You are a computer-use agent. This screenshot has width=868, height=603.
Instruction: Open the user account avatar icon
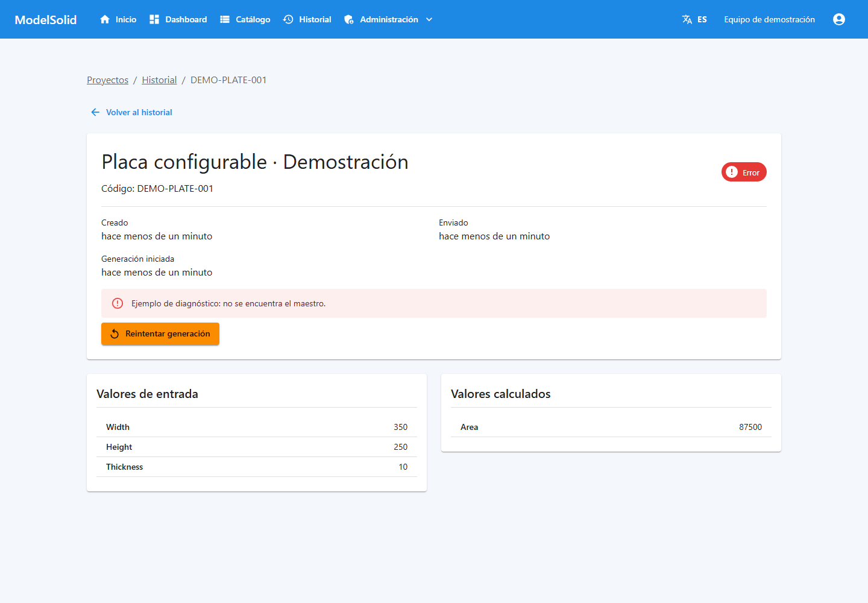coord(839,19)
